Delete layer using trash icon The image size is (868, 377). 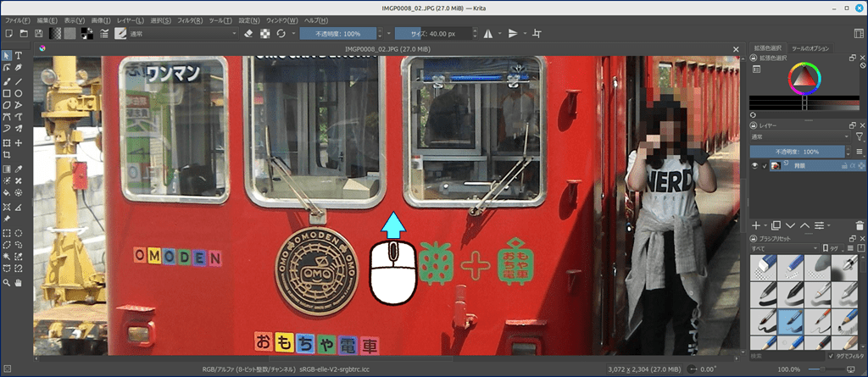click(x=860, y=225)
